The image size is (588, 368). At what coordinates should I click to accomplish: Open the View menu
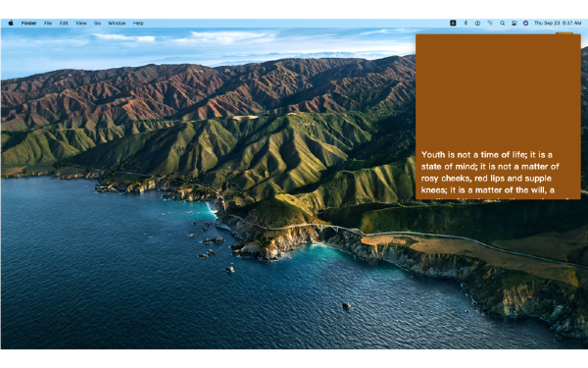tap(81, 23)
